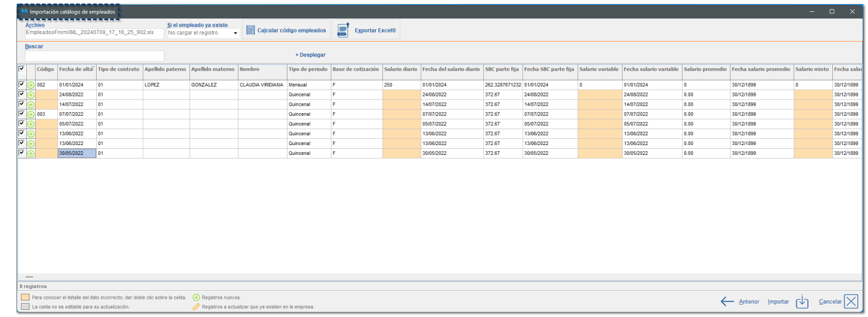
Task: Click the Tipo de periodo column header
Action: (308, 69)
